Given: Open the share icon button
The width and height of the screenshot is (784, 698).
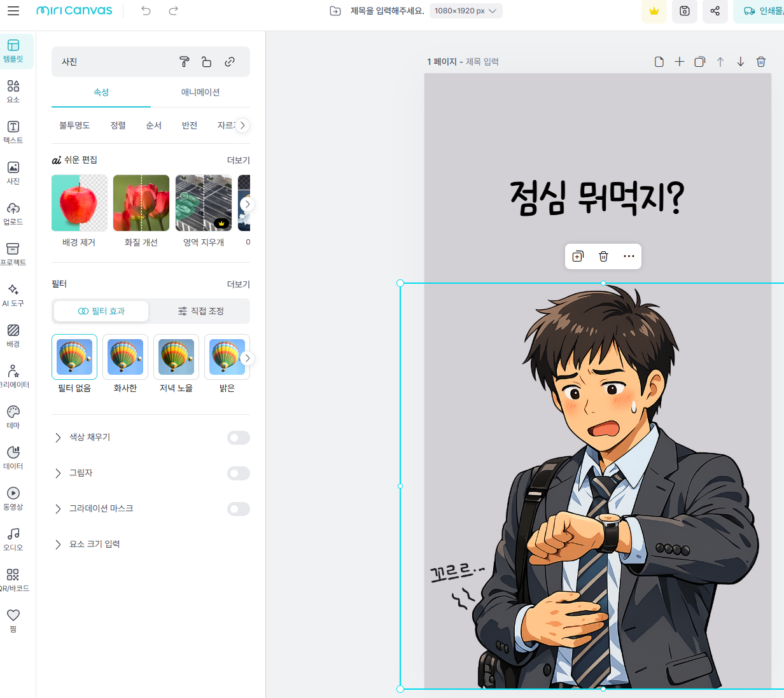Looking at the screenshot, I should click(x=715, y=11).
